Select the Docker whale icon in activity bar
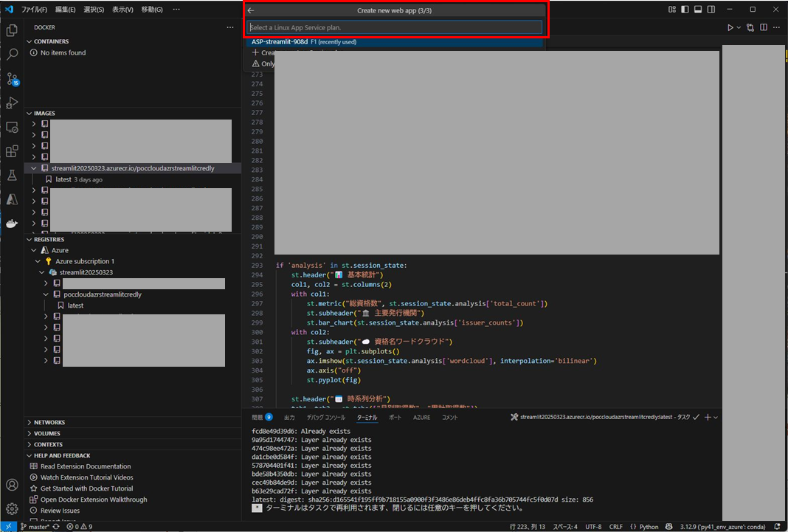Image resolution: width=788 pixels, height=532 pixels. (x=12, y=224)
